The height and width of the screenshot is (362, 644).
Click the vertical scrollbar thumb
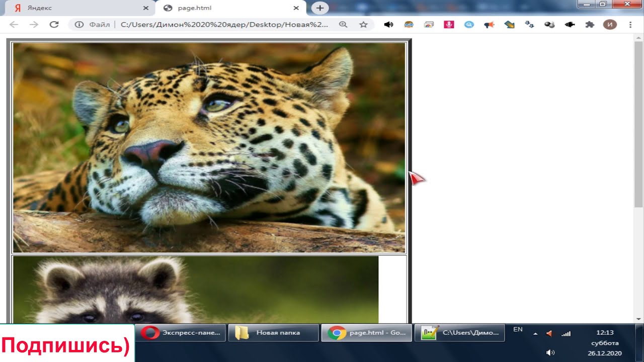638,124
